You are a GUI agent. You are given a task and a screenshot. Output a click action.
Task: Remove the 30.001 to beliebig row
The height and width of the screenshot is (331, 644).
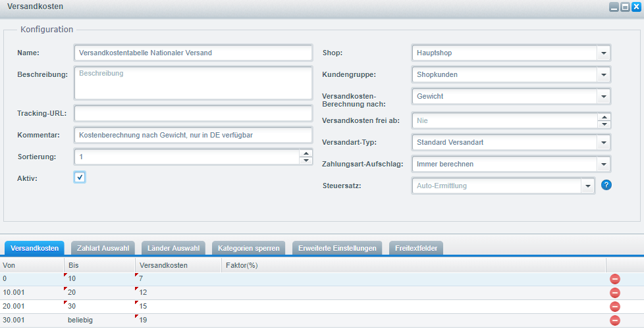pyautogui.click(x=615, y=320)
